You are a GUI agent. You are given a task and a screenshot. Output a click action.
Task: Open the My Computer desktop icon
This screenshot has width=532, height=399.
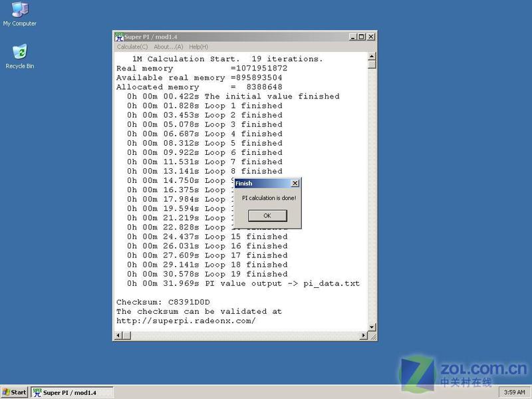[x=20, y=14]
